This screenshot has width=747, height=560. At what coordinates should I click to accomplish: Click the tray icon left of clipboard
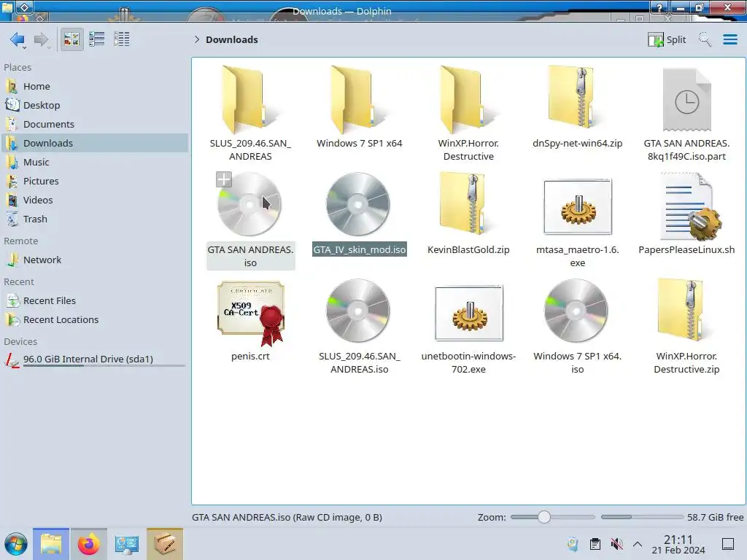click(573, 544)
